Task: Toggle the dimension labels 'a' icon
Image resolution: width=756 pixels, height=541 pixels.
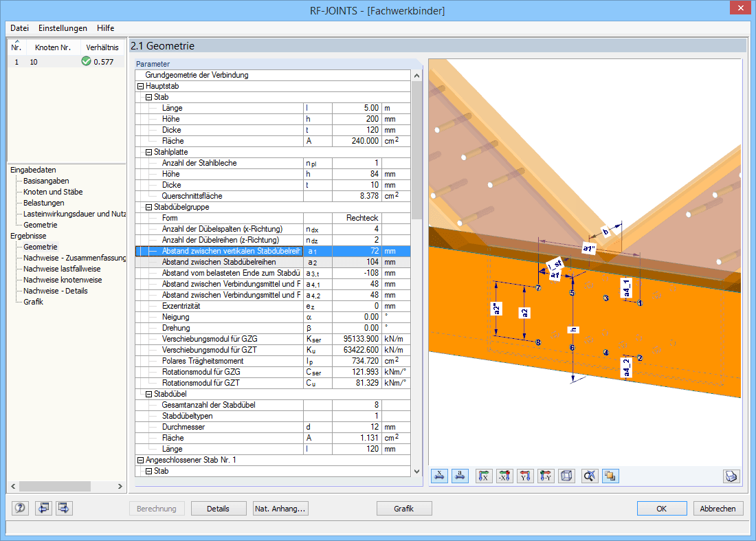Action: (460, 476)
